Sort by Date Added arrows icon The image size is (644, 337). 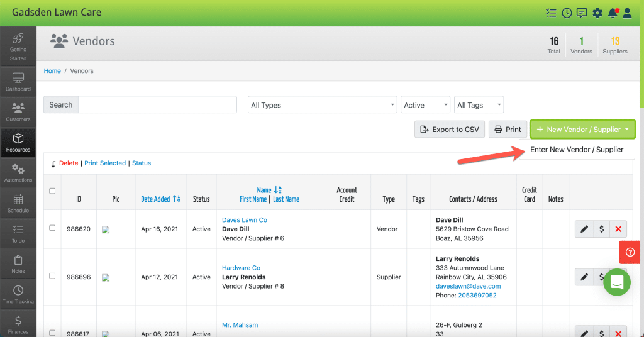tap(177, 199)
